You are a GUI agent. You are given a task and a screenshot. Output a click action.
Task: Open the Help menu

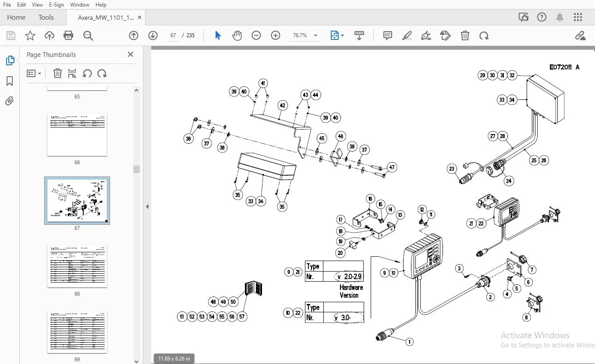(x=101, y=4)
